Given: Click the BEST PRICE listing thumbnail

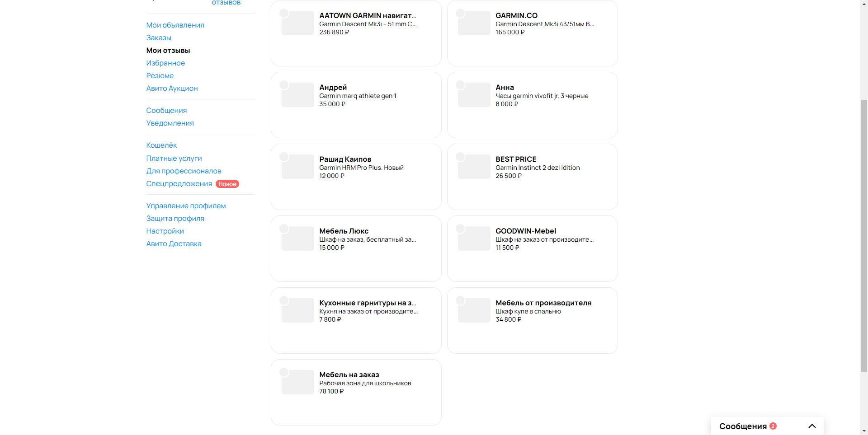Looking at the screenshot, I should click(474, 167).
